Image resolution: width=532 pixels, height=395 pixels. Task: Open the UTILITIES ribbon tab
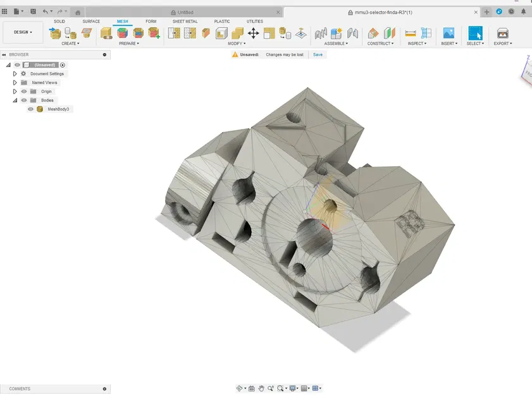pos(254,21)
